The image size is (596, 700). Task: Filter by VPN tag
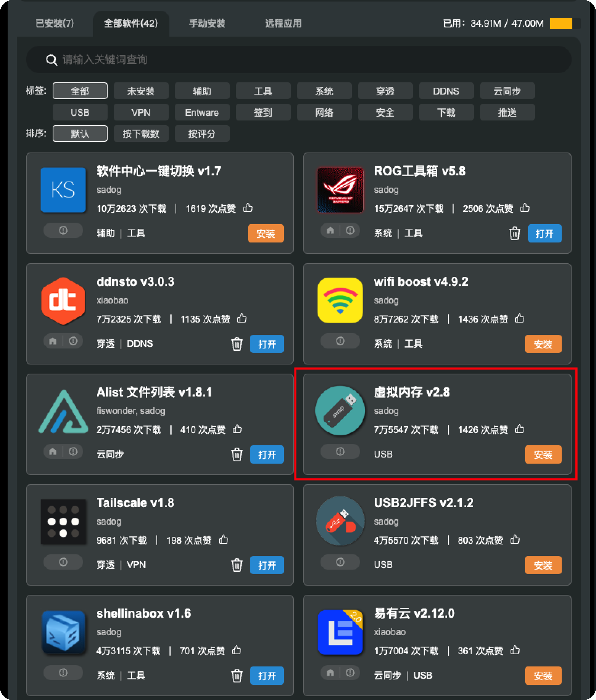tap(141, 112)
